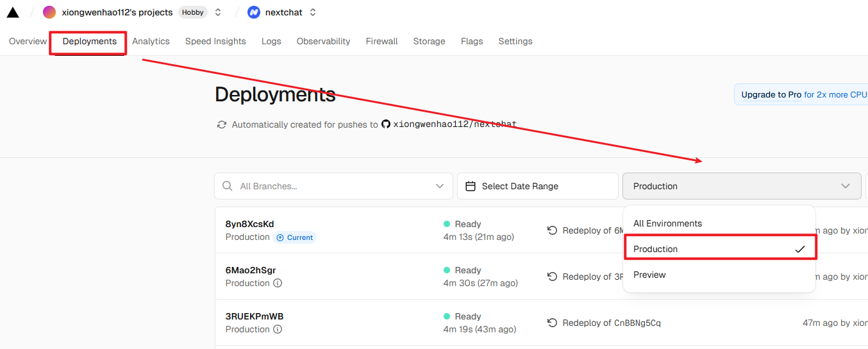Open deployment 6Mao2hSgr
Screen dimensions: 868x349
[x=251, y=270]
